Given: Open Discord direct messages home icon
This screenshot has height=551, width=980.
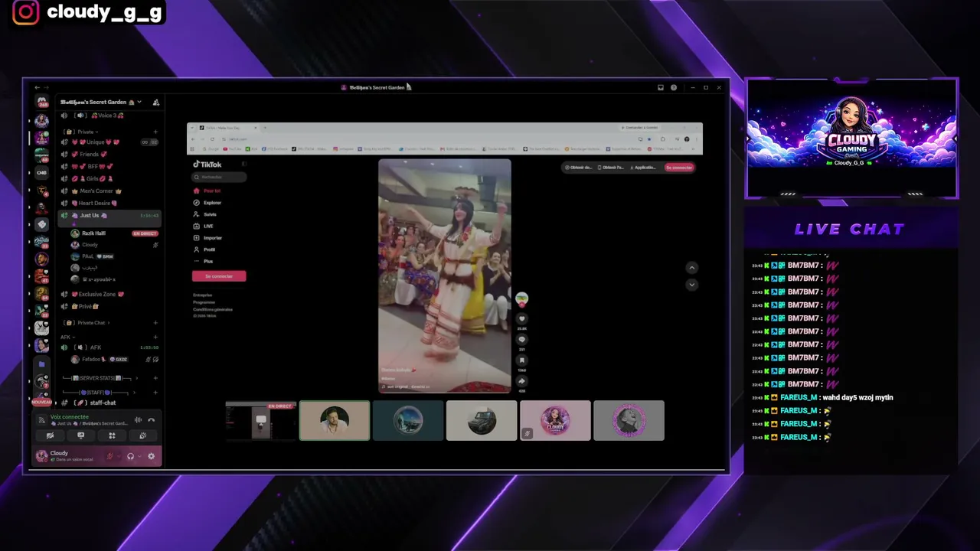Looking at the screenshot, I should [42, 102].
